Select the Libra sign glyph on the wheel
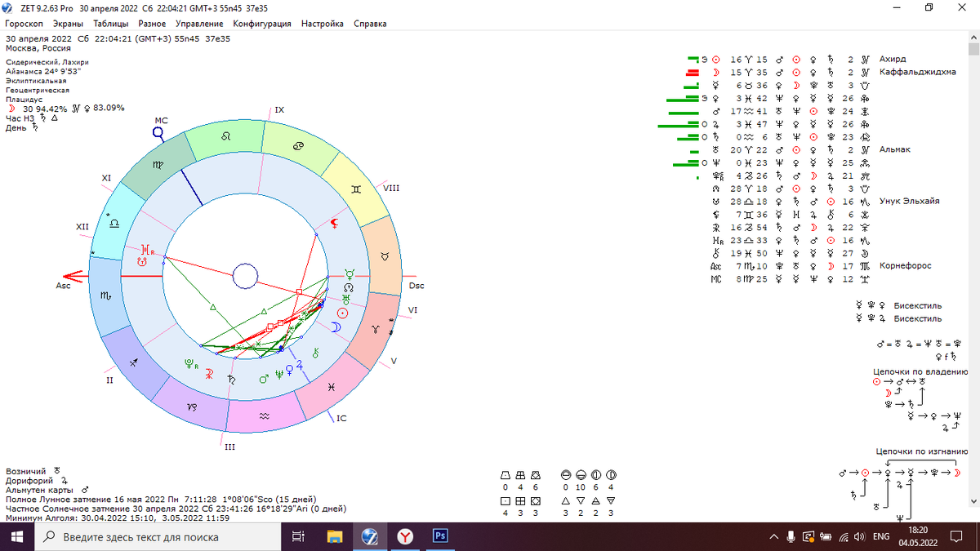The height and width of the screenshot is (551, 980). tap(115, 222)
